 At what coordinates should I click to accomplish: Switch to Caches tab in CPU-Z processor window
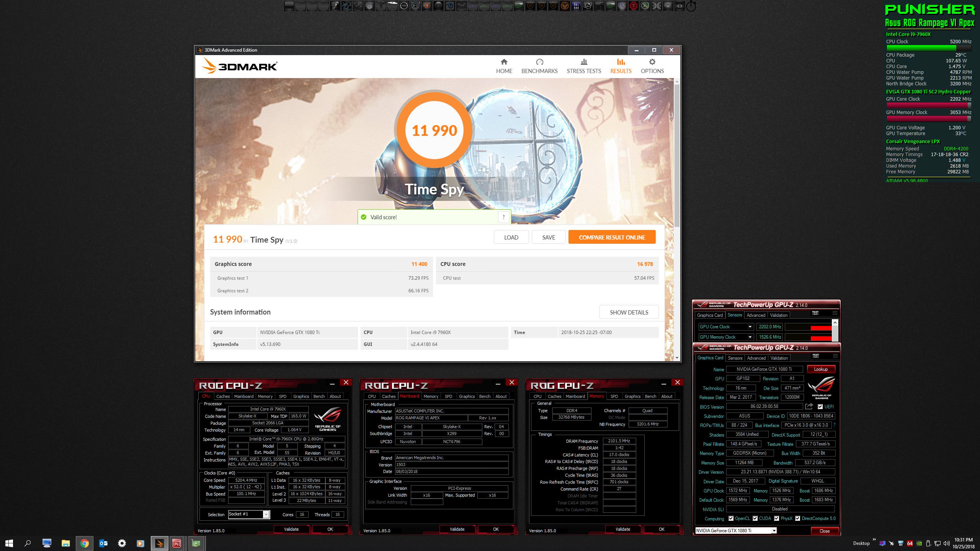[223, 396]
